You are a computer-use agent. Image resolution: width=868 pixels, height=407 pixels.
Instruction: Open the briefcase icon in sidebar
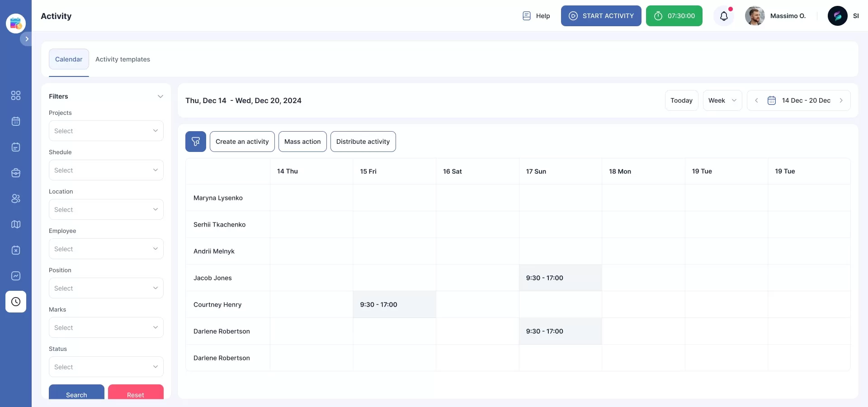(x=16, y=173)
